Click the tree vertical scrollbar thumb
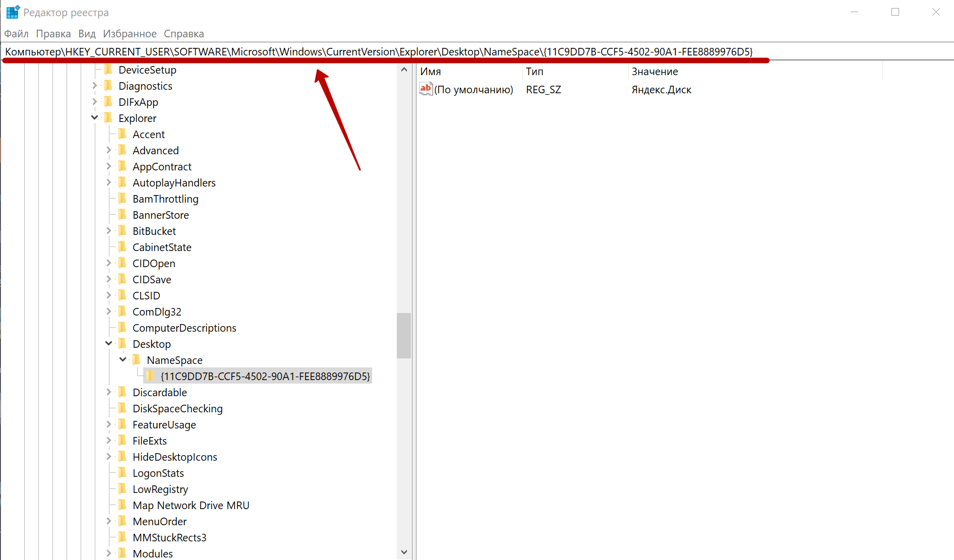Screen dimensions: 954x560 tap(404, 336)
